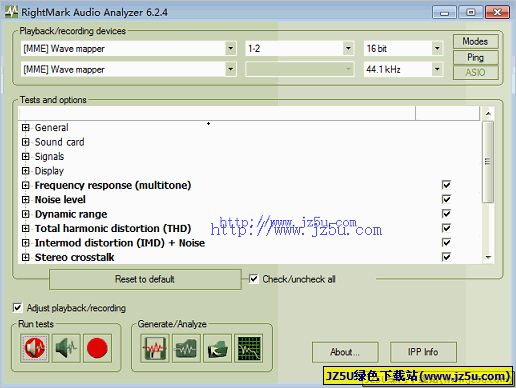The width and height of the screenshot is (516, 388).
Task: Disable Adjust playback/recording checkbox
Action: pyautogui.click(x=17, y=307)
